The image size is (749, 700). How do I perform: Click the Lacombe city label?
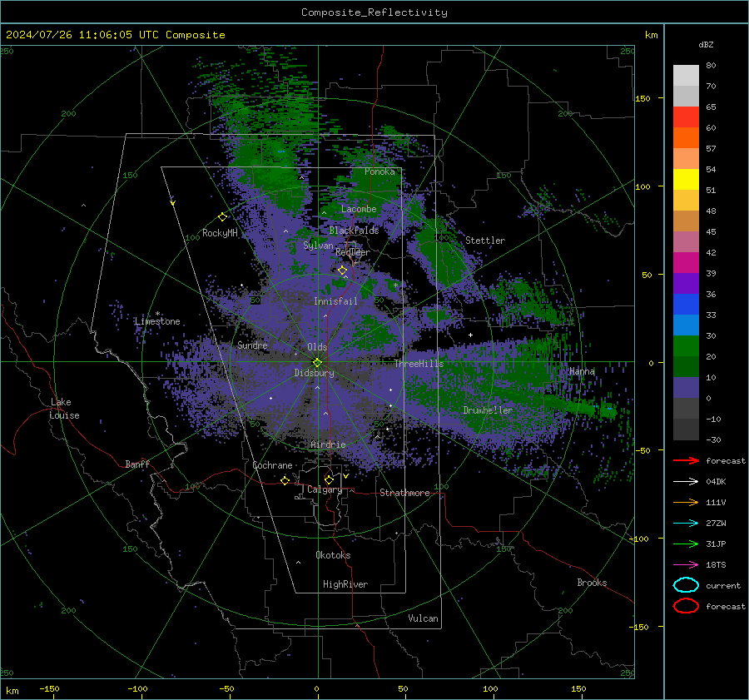[359, 209]
